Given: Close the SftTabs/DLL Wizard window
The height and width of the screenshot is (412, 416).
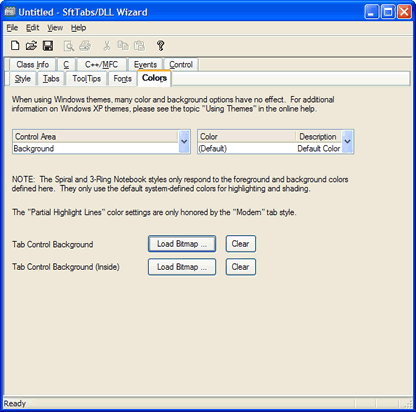Looking at the screenshot, I should [404, 12].
